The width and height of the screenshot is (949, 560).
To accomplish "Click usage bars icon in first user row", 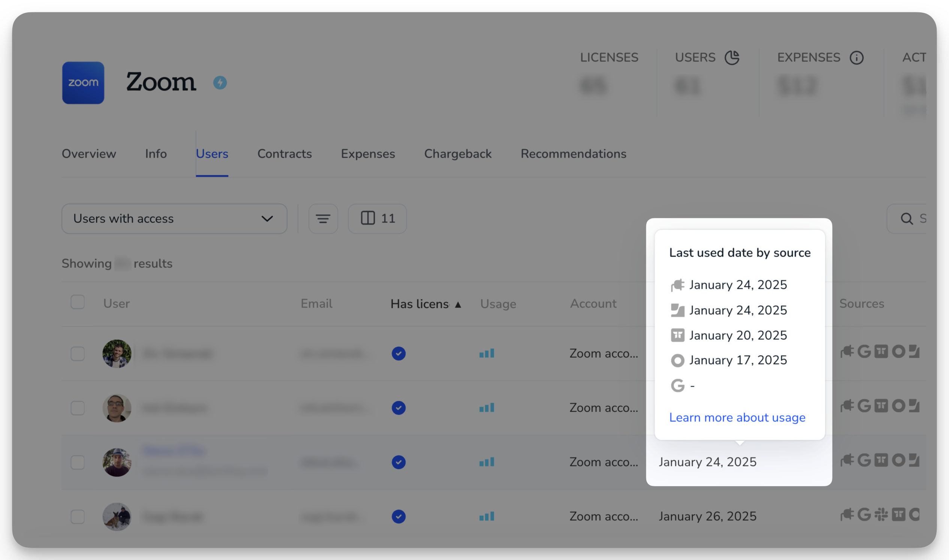I will coord(487,354).
